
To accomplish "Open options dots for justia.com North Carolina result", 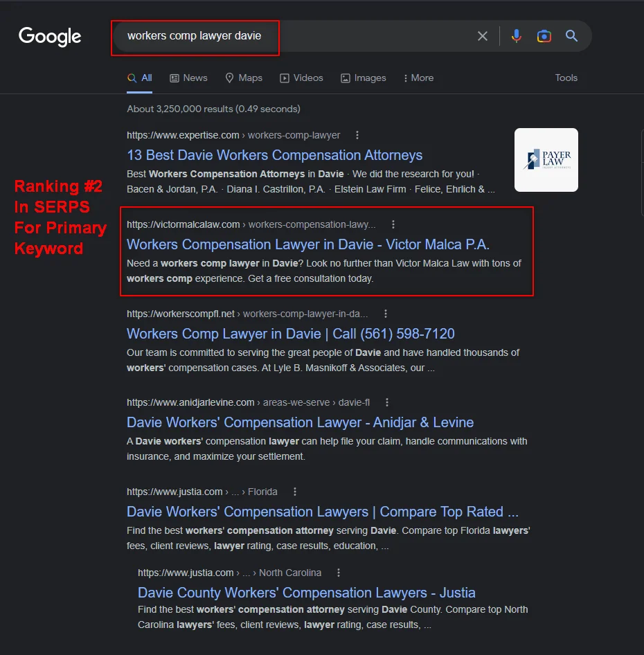I will point(338,573).
